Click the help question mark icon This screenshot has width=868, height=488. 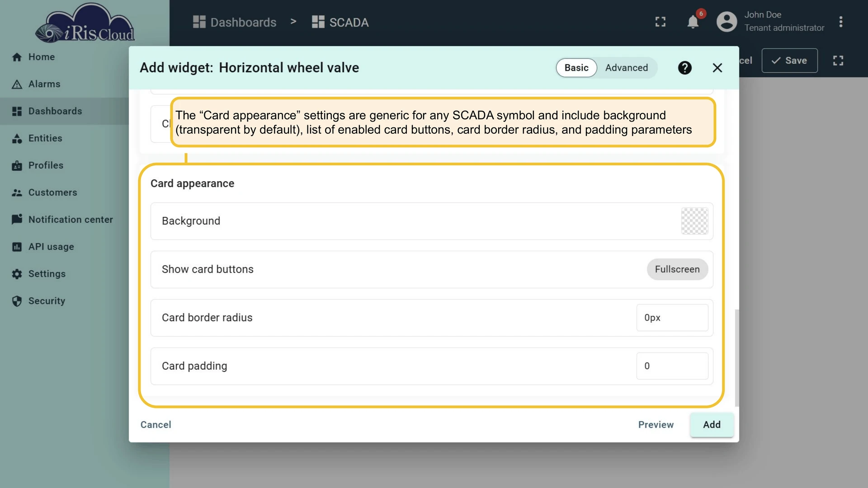pos(684,68)
